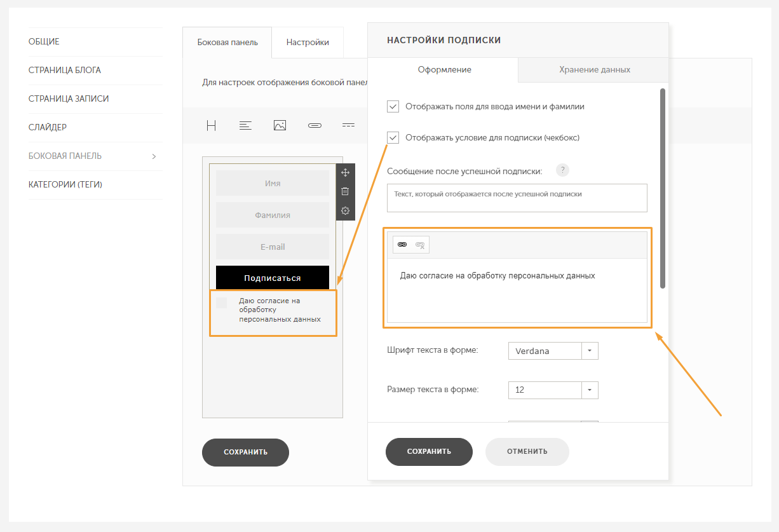Viewport: 779px width, 532px height.
Task: Uncheck display name and surname fields option
Action: pyautogui.click(x=393, y=106)
